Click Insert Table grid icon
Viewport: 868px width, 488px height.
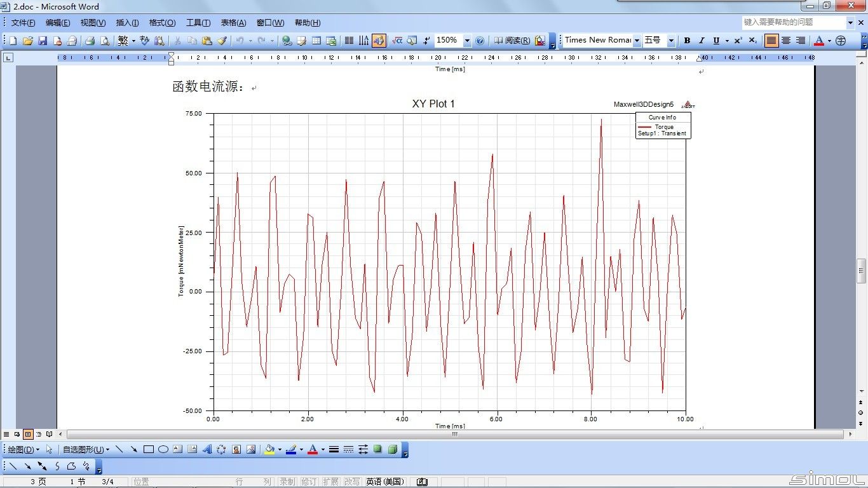pyautogui.click(x=316, y=41)
